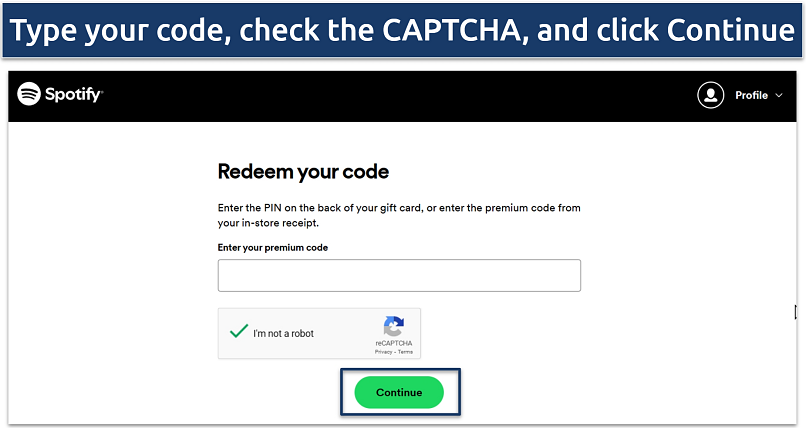Viewport: 806px width, 428px height.
Task: Click the Spotify wordmark text
Action: 73,95
